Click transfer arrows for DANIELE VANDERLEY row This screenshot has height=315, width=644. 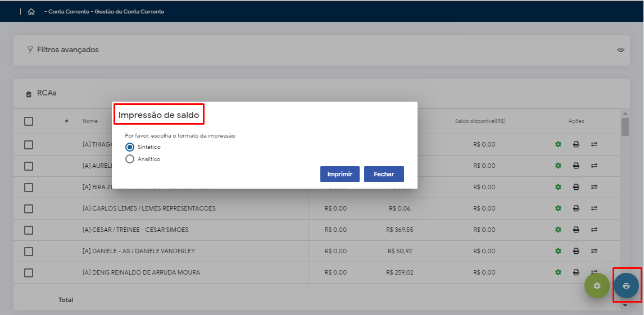[595, 251]
